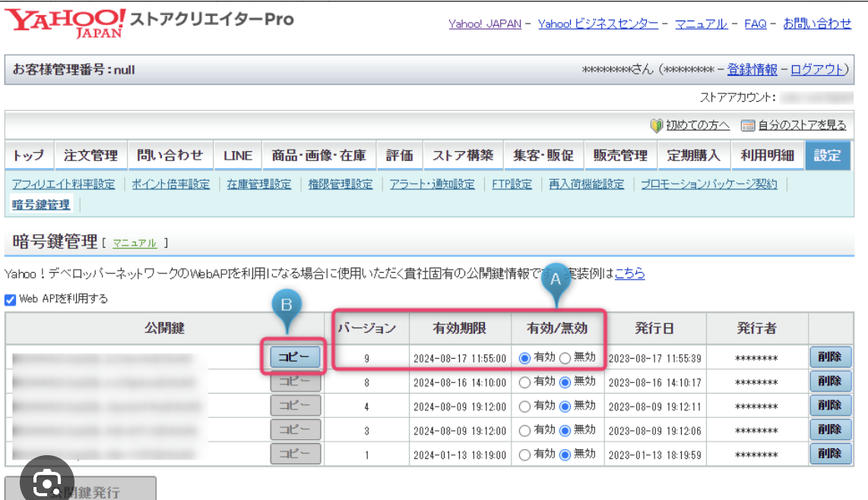Click the コピー button for version 8
Viewport: 868px width, 500px height.
click(295, 381)
